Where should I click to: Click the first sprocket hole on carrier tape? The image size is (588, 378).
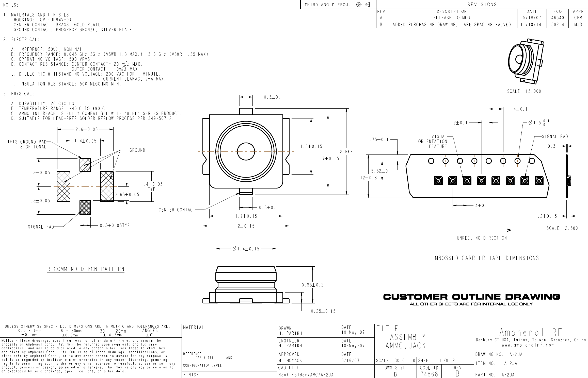click(431, 161)
